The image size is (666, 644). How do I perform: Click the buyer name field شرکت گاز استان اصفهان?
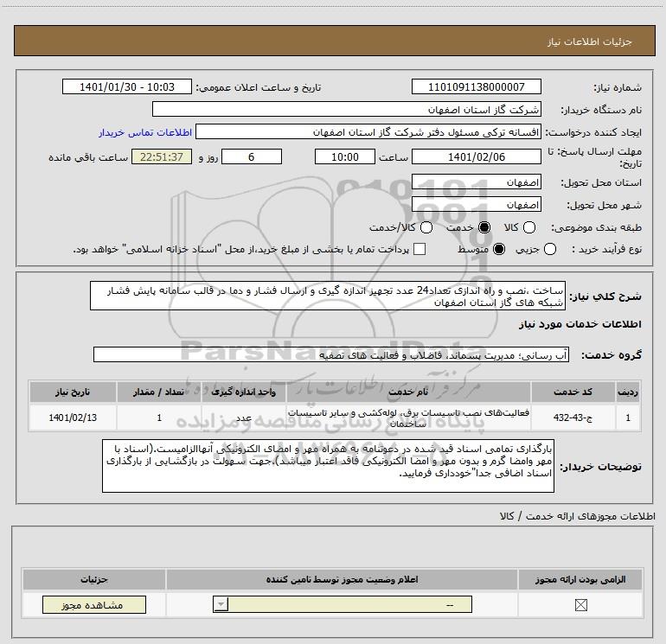pos(347,109)
